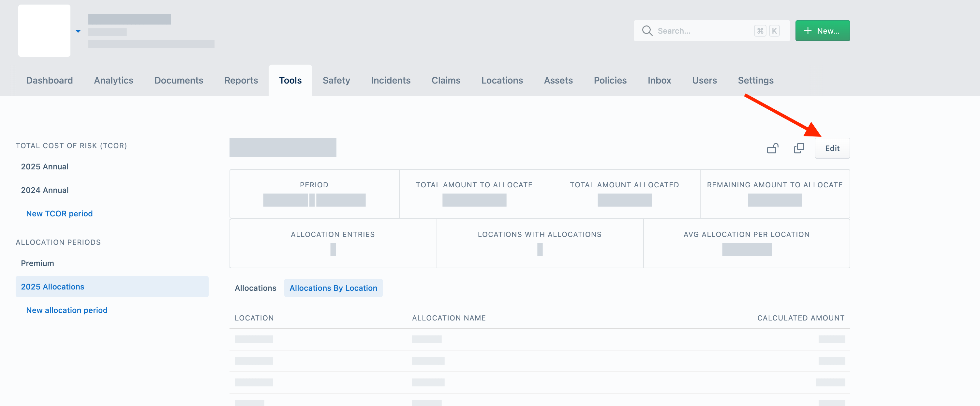This screenshot has height=406, width=980.
Task: Click the ALLOCATION NAME column header
Action: tap(449, 318)
